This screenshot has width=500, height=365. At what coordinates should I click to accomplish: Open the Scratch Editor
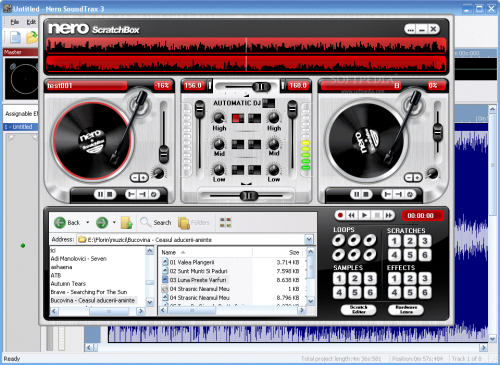click(x=359, y=309)
